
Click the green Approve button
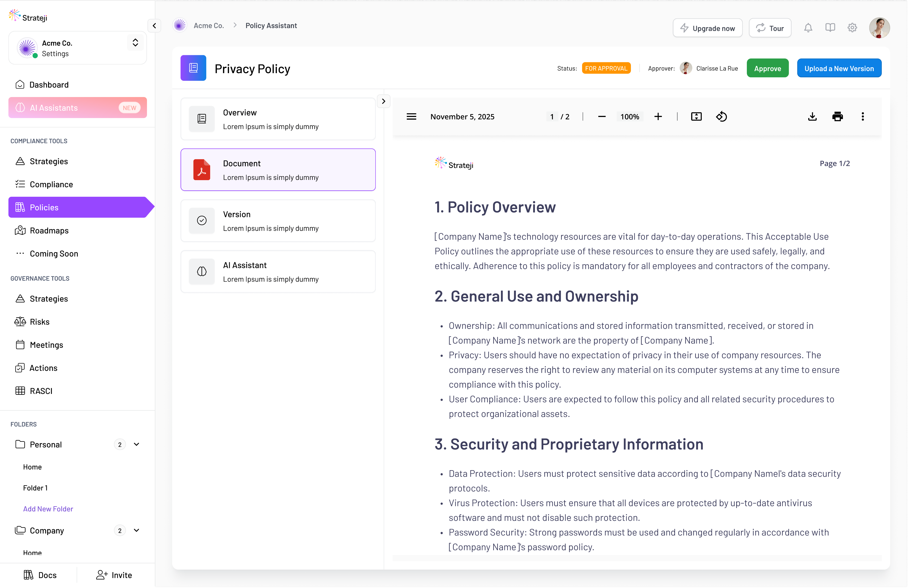(767, 69)
